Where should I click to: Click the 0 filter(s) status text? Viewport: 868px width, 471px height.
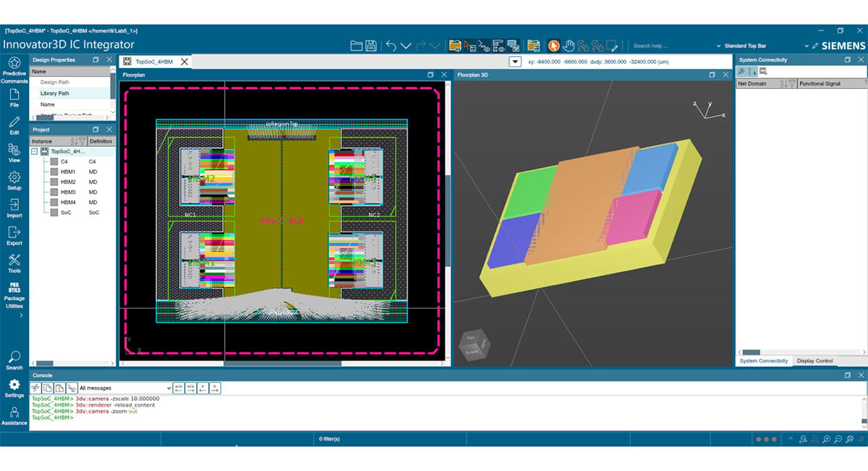(329, 439)
